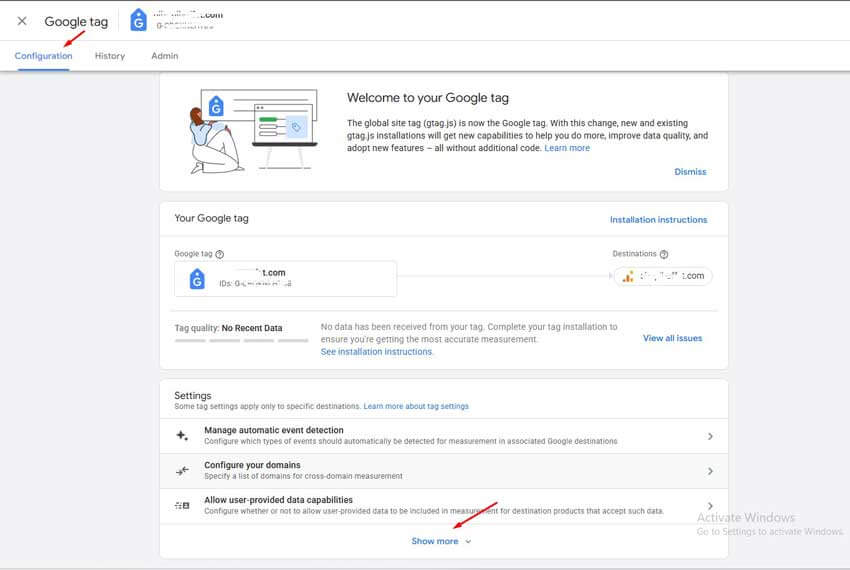Screen dimensions: 850x570
Task: Click the user-provided data capabilities icon
Action: [x=182, y=506]
